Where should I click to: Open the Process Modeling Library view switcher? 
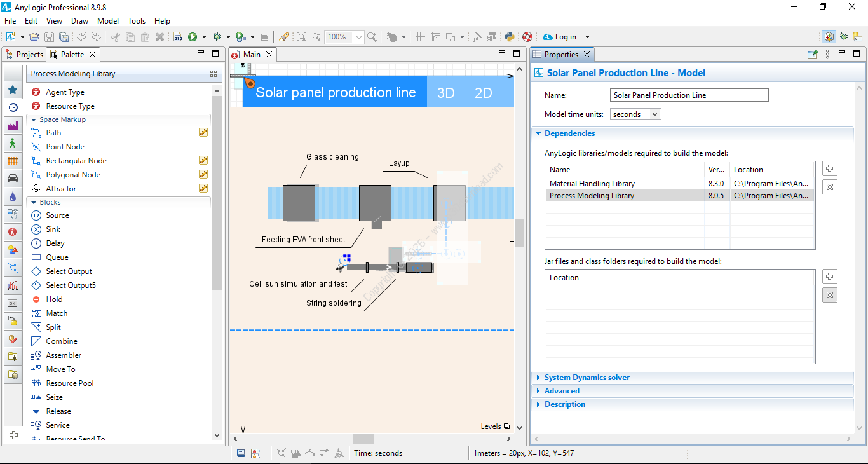point(214,74)
